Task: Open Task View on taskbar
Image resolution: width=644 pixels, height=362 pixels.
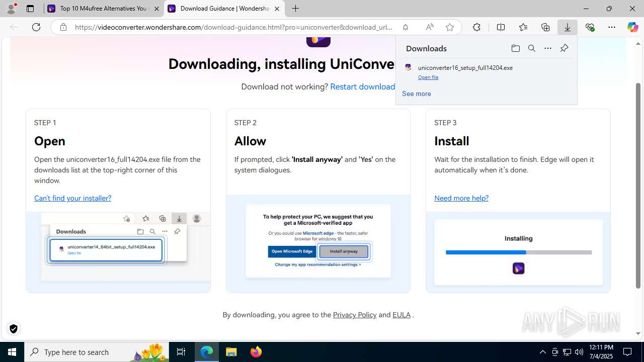Action: coord(181,352)
